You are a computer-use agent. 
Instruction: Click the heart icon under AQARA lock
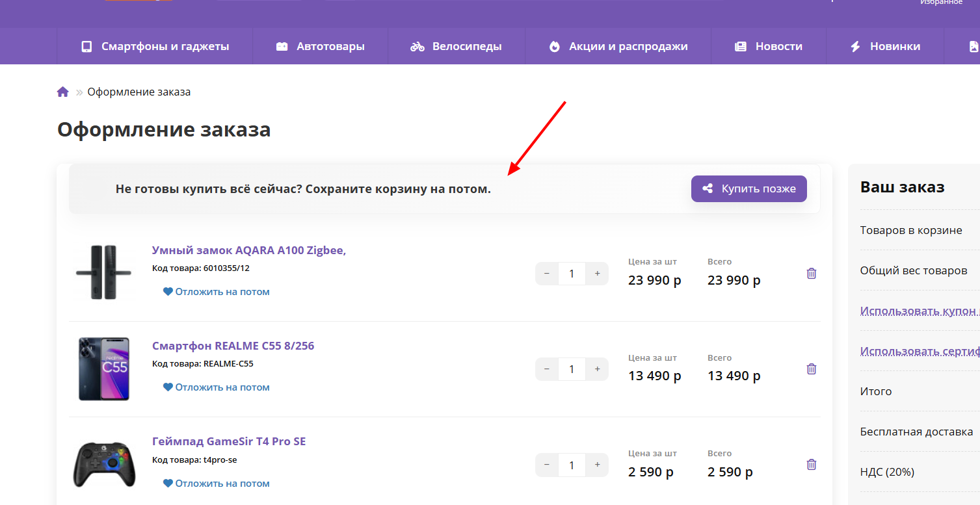[168, 292]
